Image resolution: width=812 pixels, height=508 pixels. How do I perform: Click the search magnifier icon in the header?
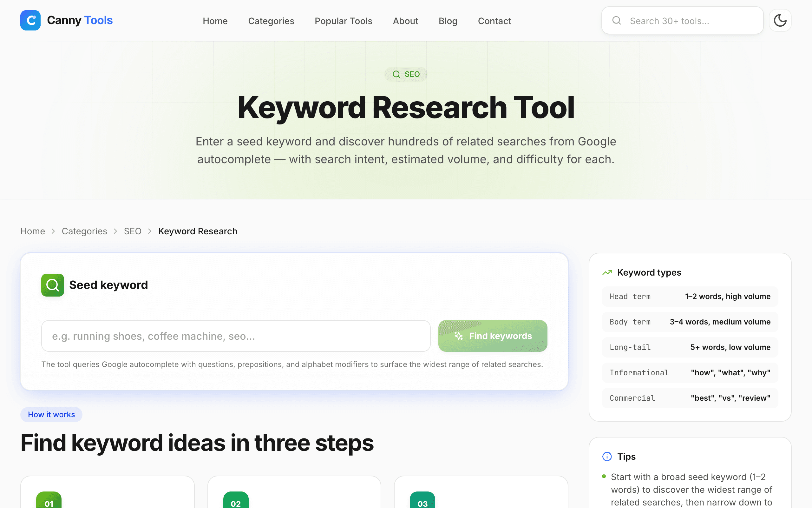point(616,21)
